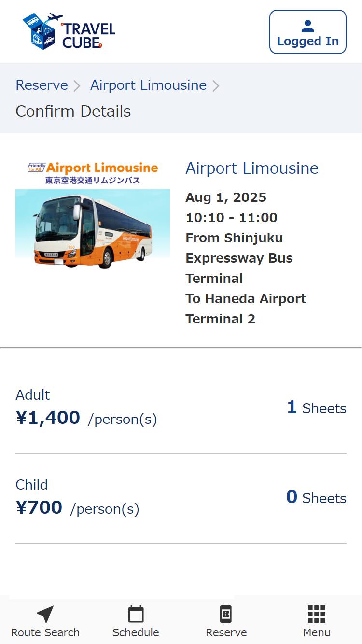Click the 10:10 - 11:00 time text
362x644 pixels.
click(231, 217)
